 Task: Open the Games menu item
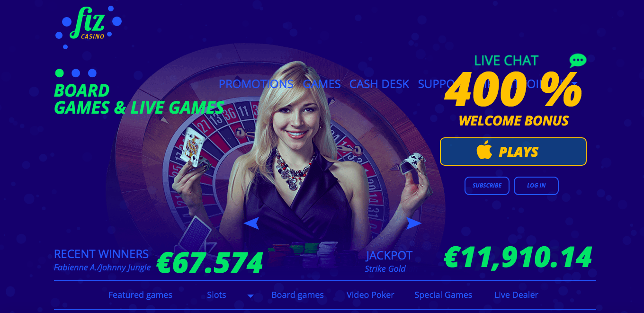[322, 84]
